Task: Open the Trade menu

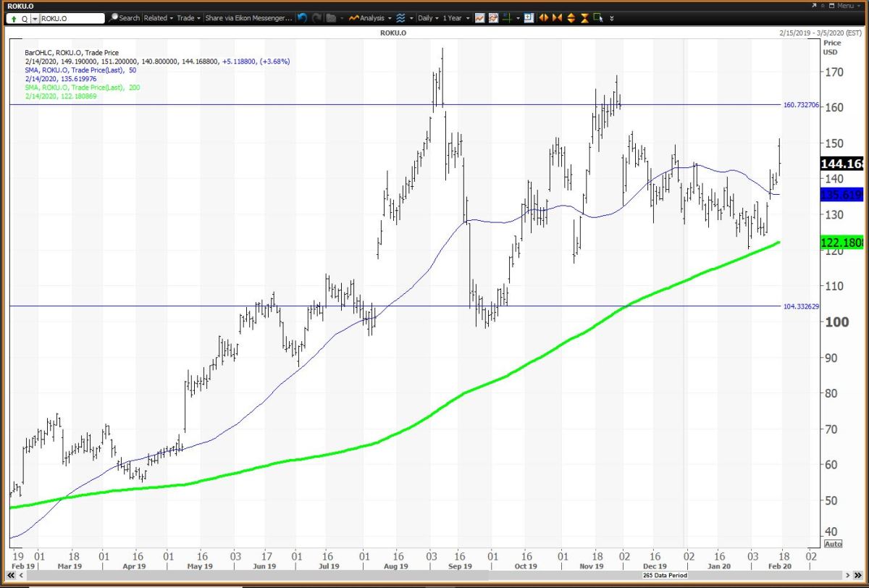Action: tap(188, 17)
